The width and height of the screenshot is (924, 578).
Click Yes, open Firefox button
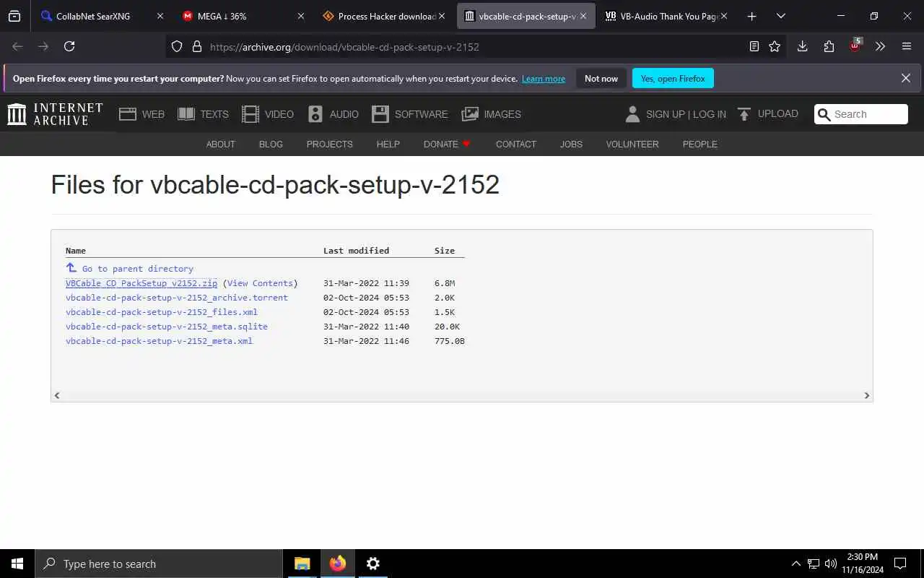tap(673, 78)
